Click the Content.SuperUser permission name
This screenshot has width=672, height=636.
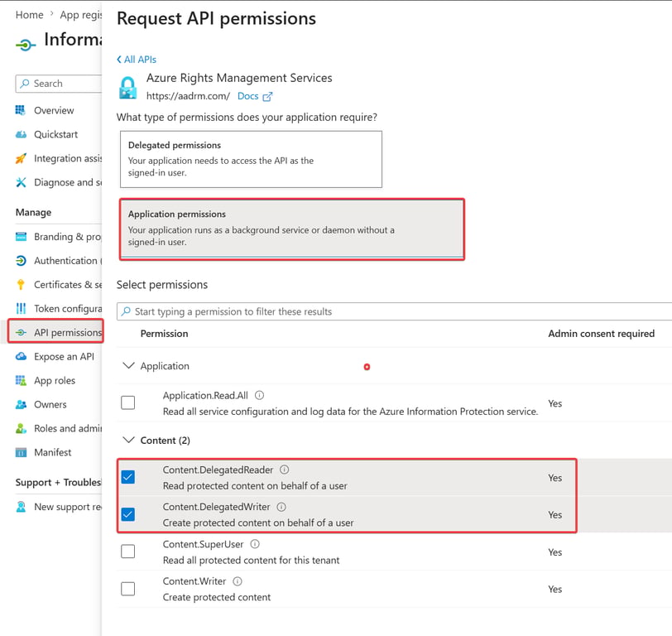[203, 544]
